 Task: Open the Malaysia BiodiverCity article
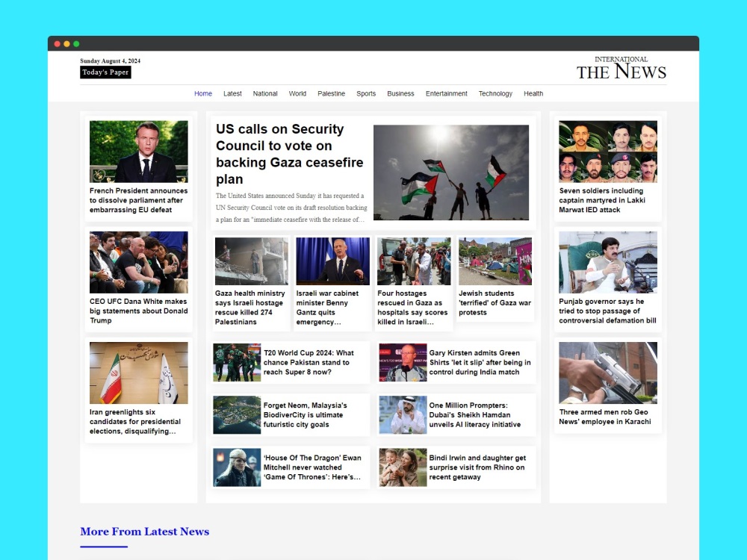pyautogui.click(x=306, y=414)
